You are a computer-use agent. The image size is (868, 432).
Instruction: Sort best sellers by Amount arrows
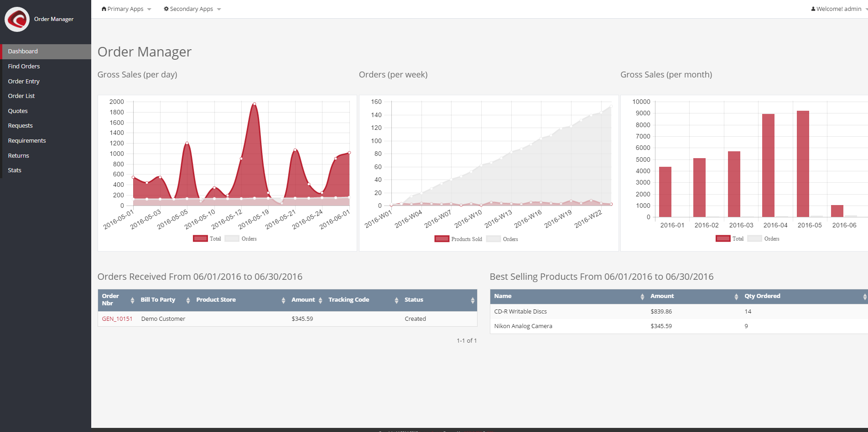[x=736, y=297]
